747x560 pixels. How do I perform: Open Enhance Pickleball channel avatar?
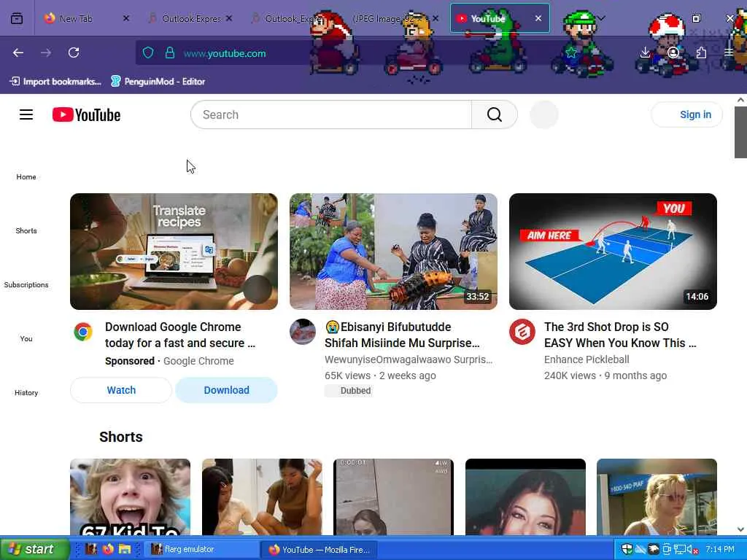(x=522, y=332)
